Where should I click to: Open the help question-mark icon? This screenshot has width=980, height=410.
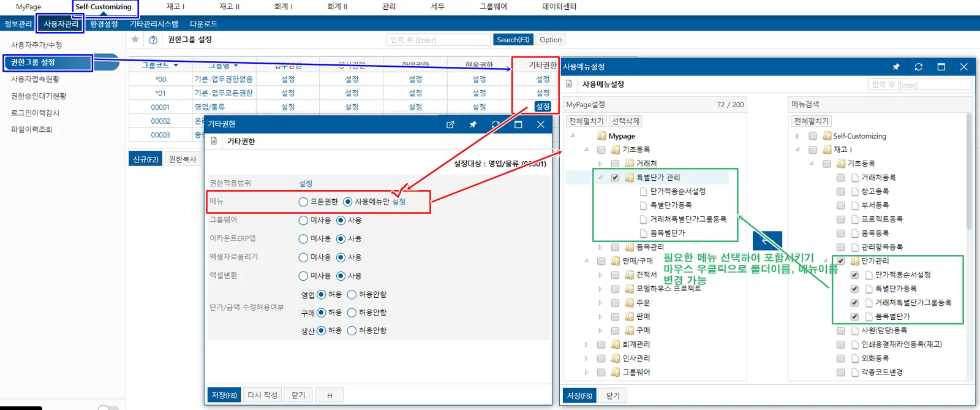(153, 40)
